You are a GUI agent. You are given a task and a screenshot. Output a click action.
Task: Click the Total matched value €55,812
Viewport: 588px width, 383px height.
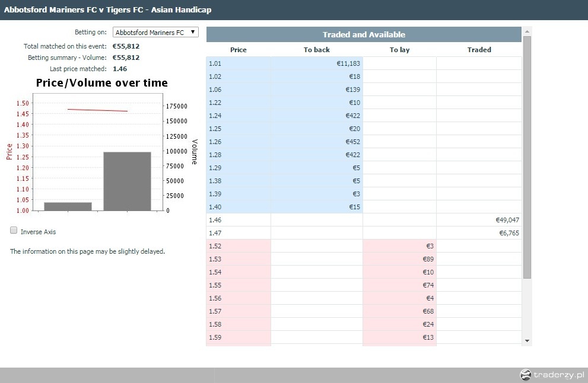click(x=126, y=46)
